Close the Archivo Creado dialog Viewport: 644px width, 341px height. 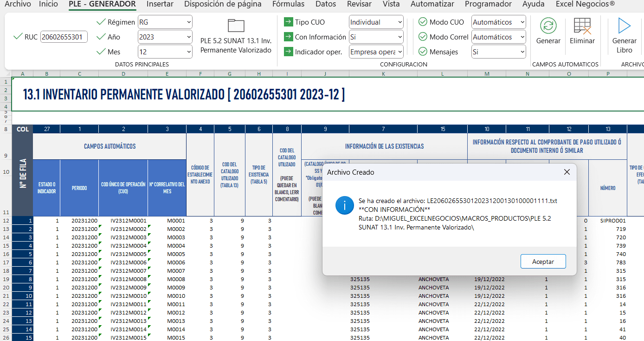click(567, 172)
